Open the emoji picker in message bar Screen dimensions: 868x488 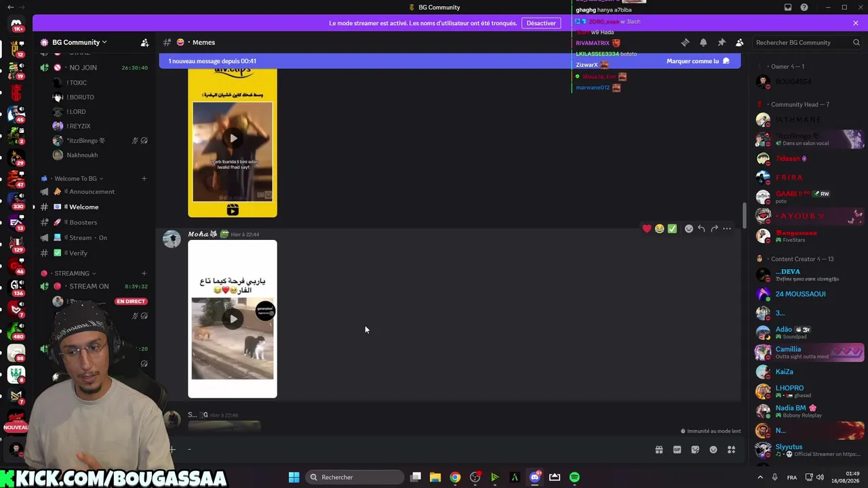coord(713,449)
